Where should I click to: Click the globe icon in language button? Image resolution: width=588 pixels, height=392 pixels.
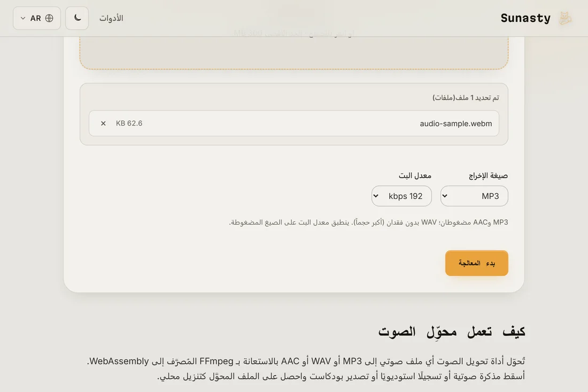pyautogui.click(x=49, y=18)
